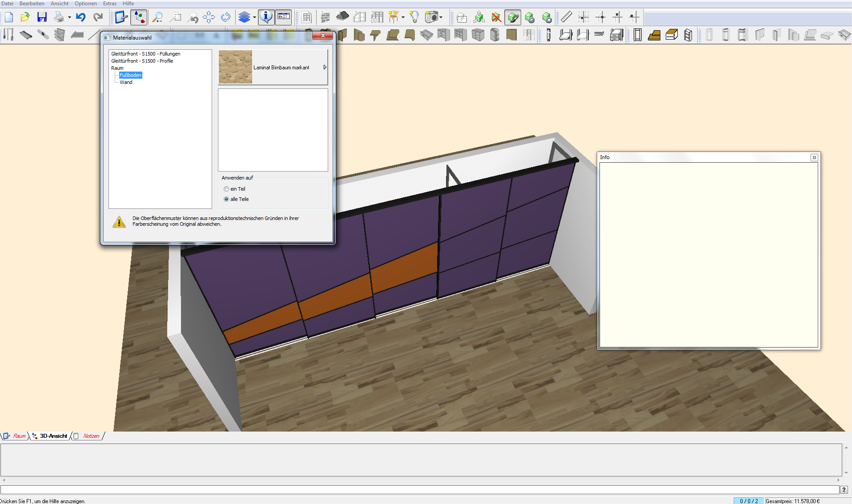Open the print dropdown arrow
Viewport: 852px width, 504px height.
[69, 18]
